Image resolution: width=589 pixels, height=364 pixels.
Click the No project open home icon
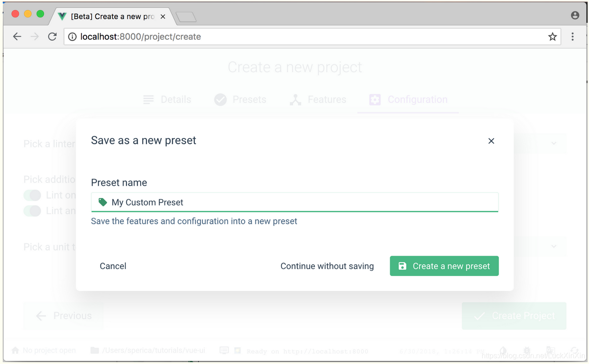click(x=15, y=351)
